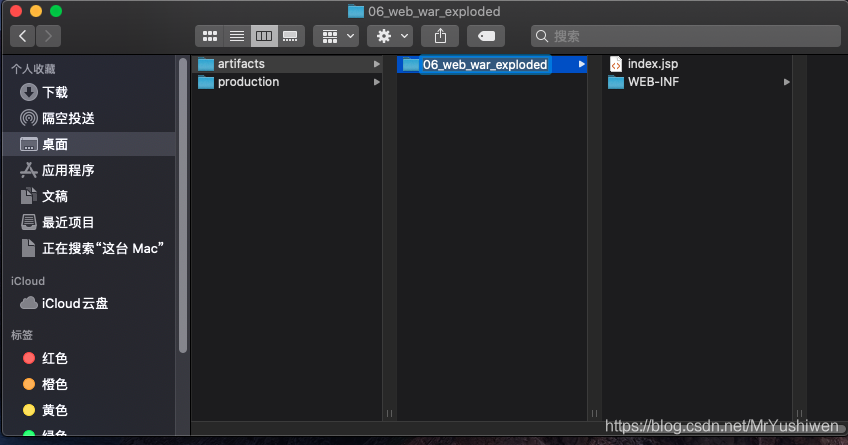The width and height of the screenshot is (848, 445).
Task: Click the 下载 download arrow icon
Action: pos(28,92)
